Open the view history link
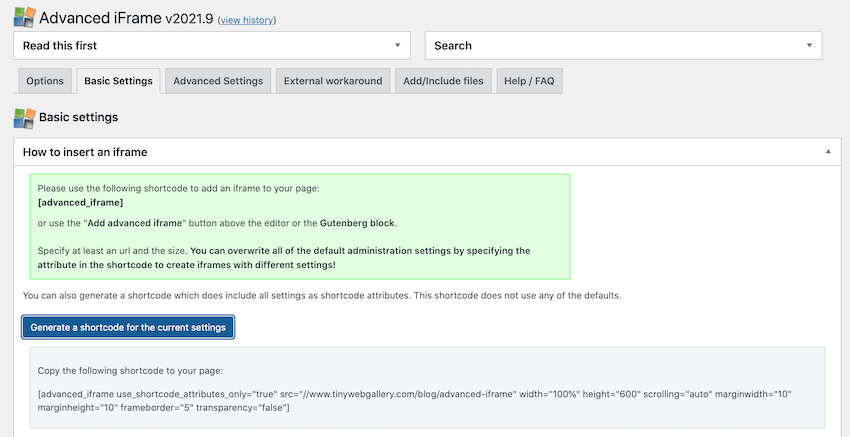The width and height of the screenshot is (850, 437). tap(247, 20)
